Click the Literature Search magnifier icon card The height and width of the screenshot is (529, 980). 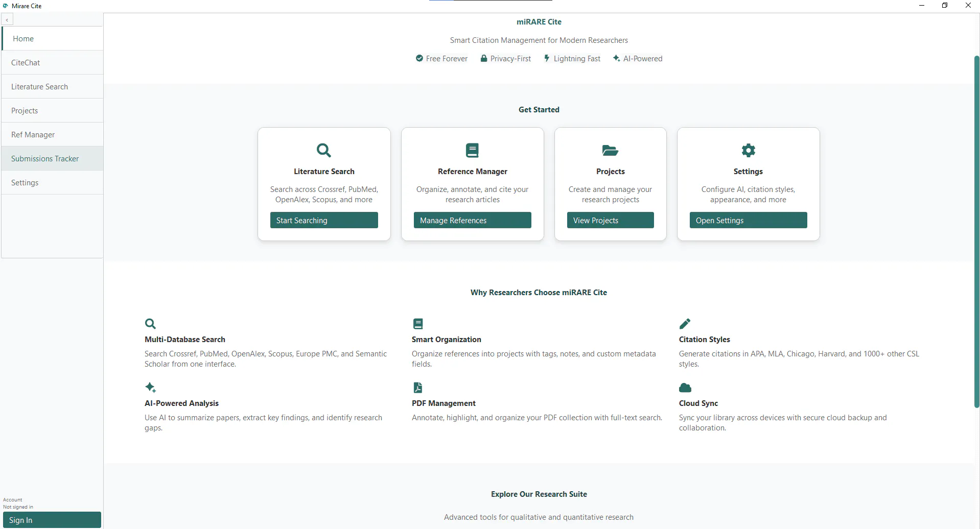324,150
